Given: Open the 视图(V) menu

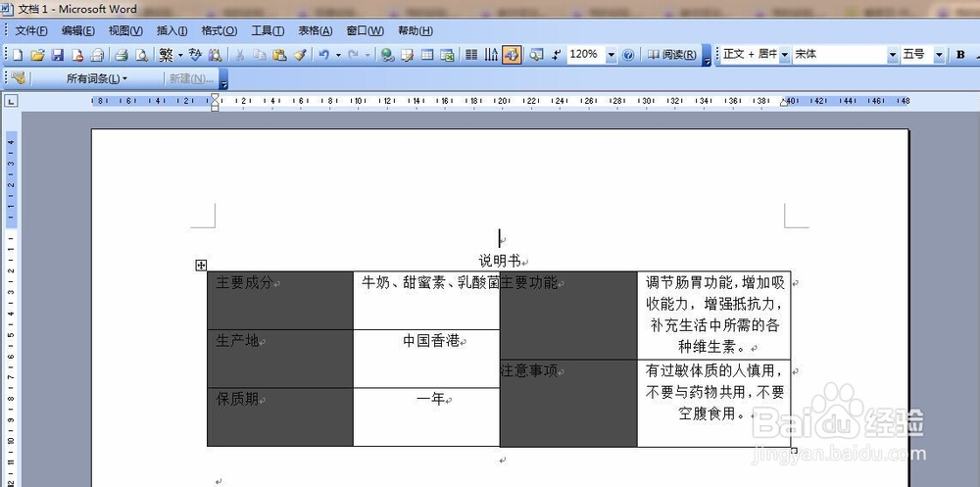Looking at the screenshot, I should 125,30.
